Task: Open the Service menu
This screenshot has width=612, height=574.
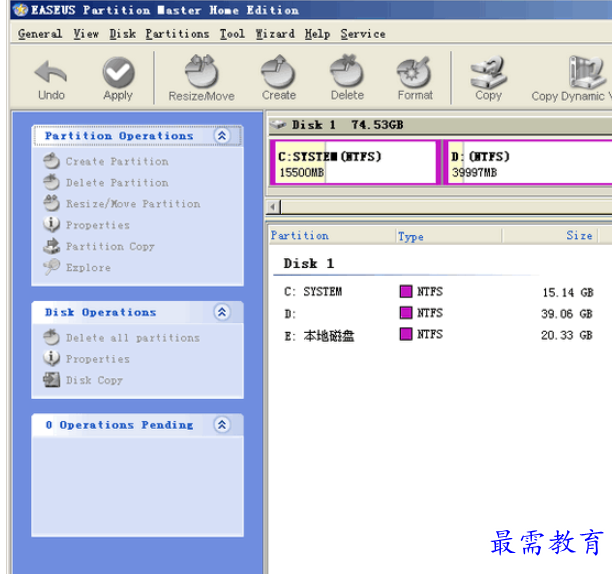Action: (x=363, y=34)
